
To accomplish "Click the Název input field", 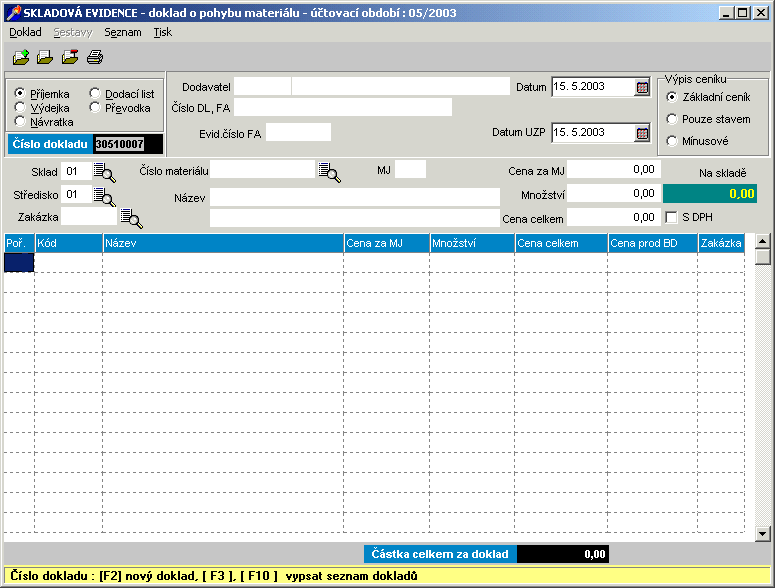I will pos(355,197).
